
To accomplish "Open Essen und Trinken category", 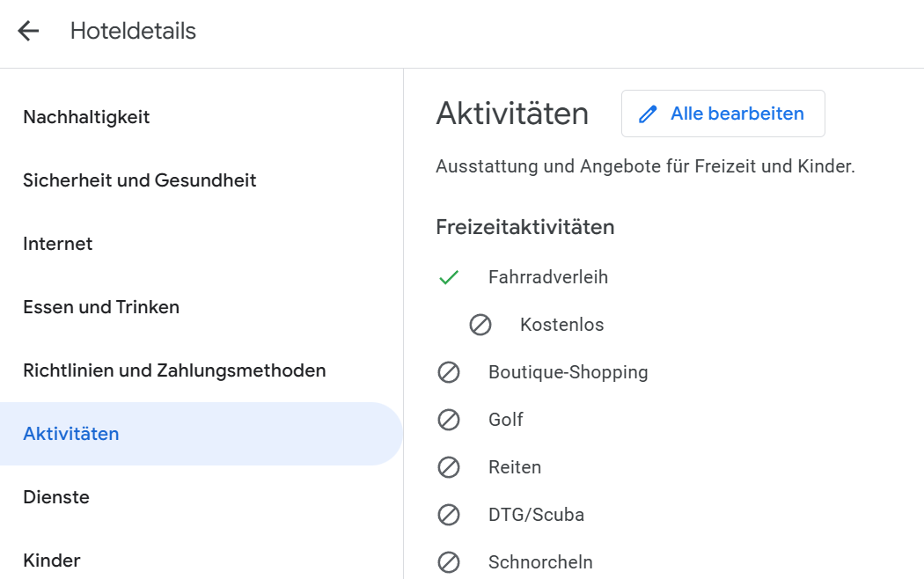I will click(101, 307).
